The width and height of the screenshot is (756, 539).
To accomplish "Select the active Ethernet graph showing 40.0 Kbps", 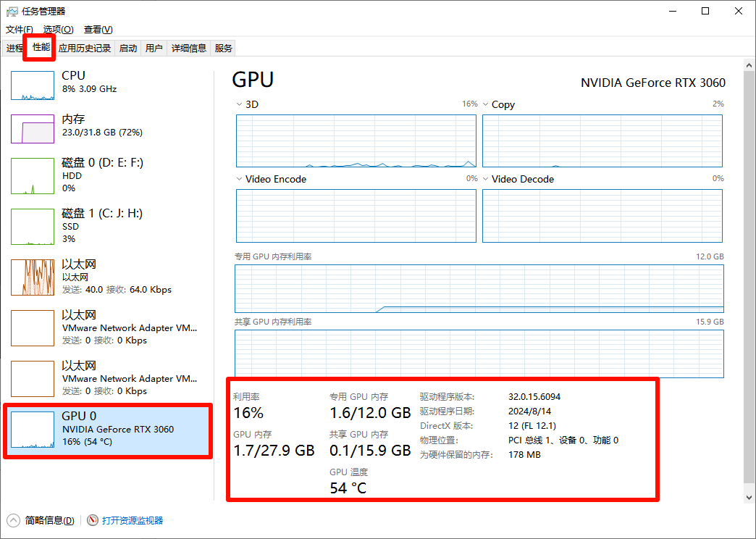I will coord(33,277).
